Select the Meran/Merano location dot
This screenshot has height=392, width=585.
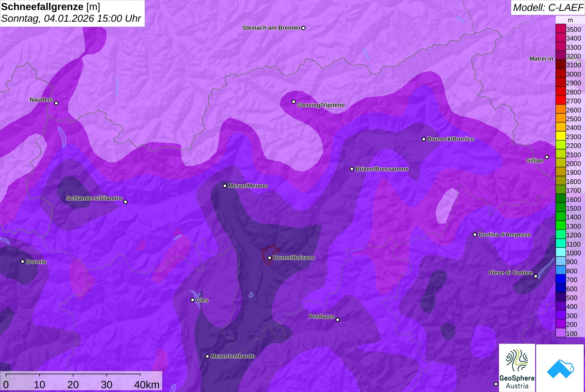tap(225, 186)
